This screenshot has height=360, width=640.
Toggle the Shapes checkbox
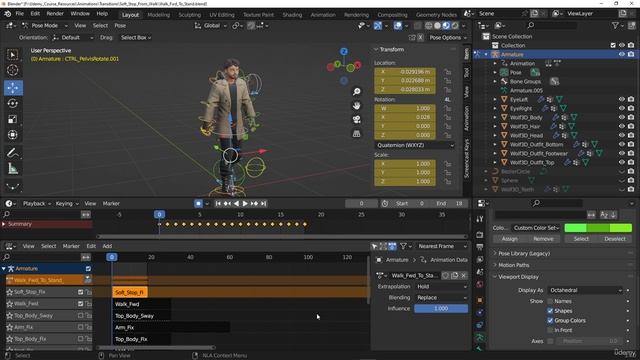coord(550,311)
